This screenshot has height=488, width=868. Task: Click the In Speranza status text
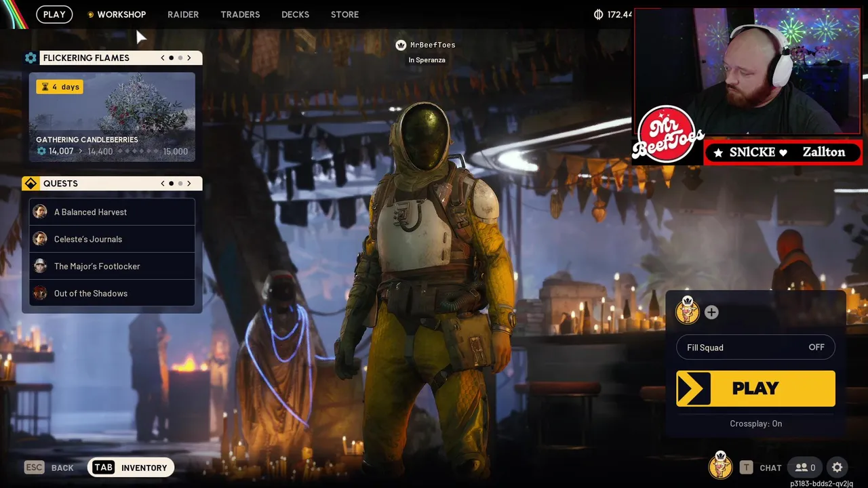click(x=427, y=60)
